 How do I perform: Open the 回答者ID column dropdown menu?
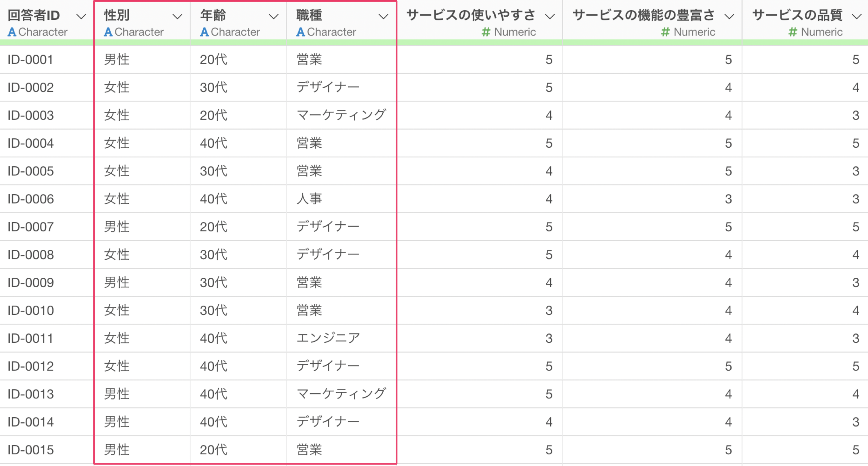81,16
